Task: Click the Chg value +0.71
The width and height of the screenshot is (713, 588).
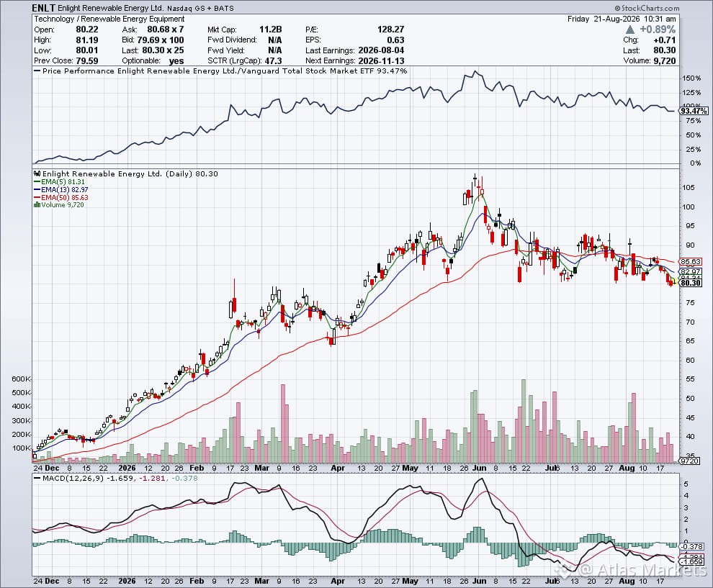Action: point(665,40)
